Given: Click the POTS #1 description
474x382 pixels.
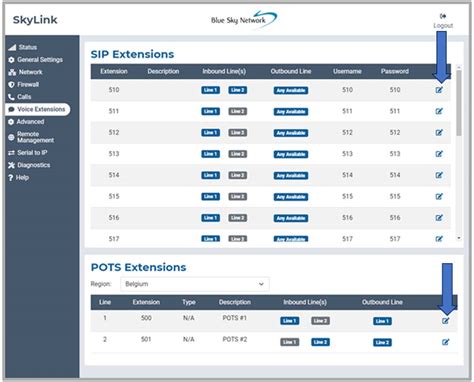Looking at the screenshot, I should [234, 318].
